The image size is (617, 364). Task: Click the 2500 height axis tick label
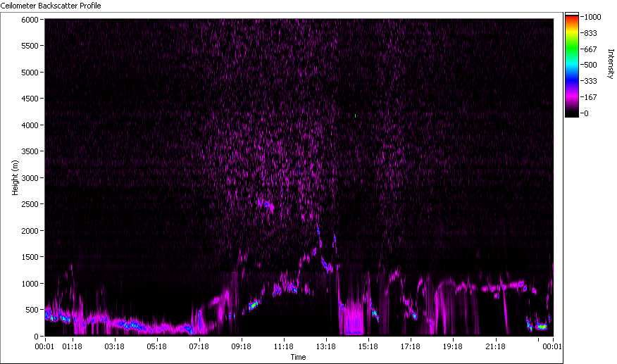[x=30, y=204]
